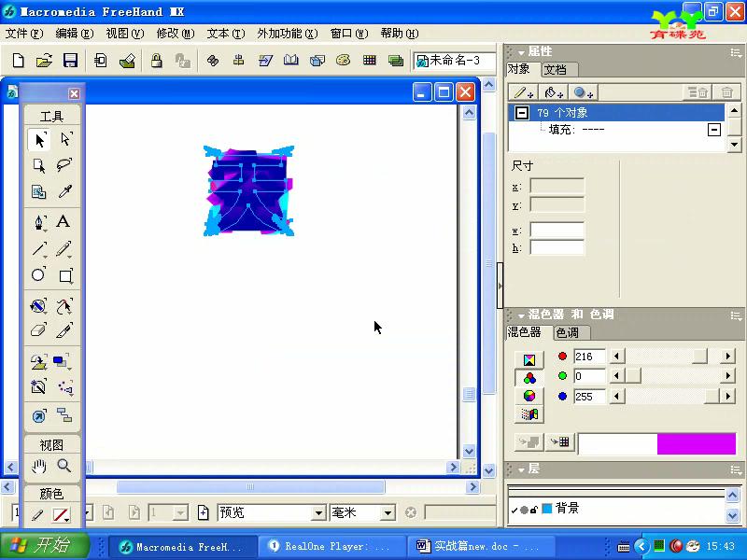The image size is (747, 560).
Task: Select the Rectangle tool
Action: (65, 275)
